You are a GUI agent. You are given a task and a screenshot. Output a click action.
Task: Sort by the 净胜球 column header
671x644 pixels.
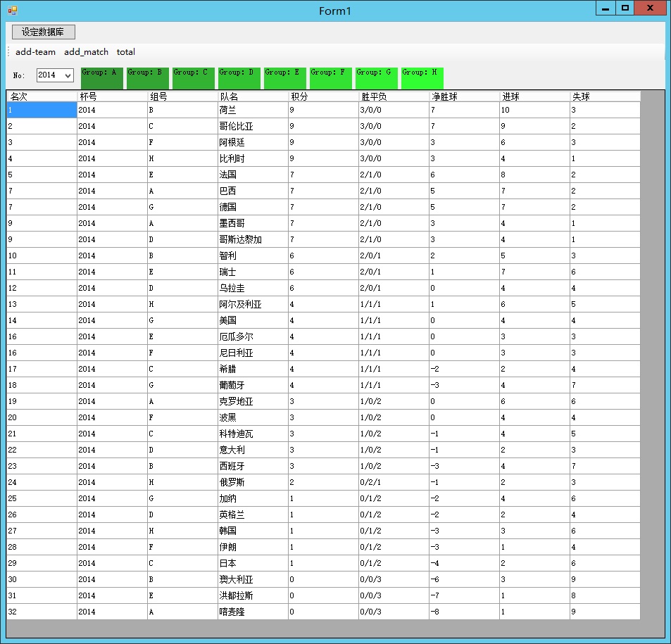[x=464, y=96]
